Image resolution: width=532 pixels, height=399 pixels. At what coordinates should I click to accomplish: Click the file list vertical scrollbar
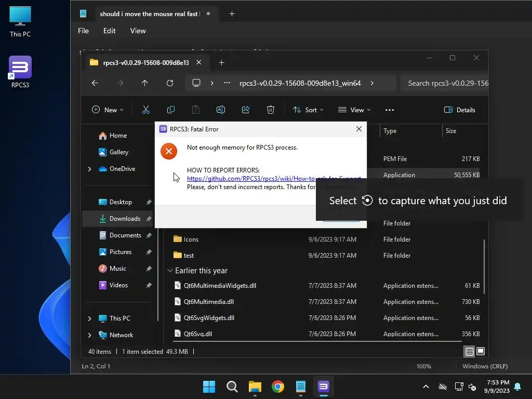tap(484, 267)
